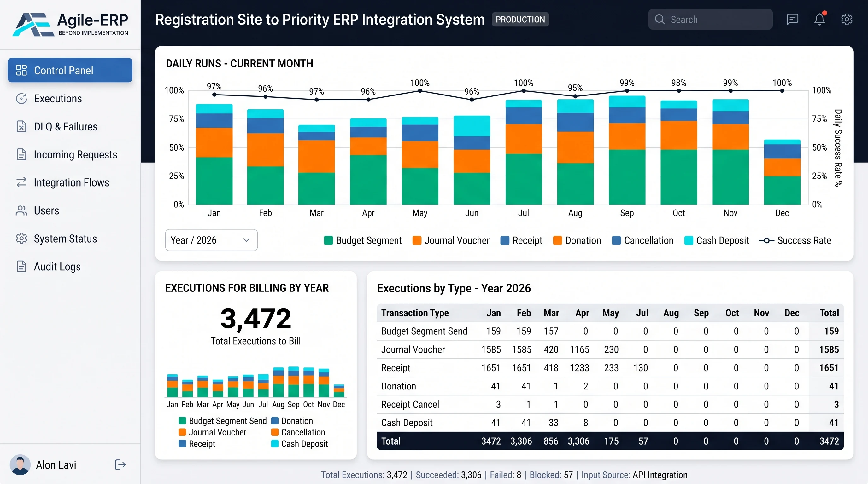Click the Alon Lavi user name
The image size is (868, 484).
coord(56,464)
